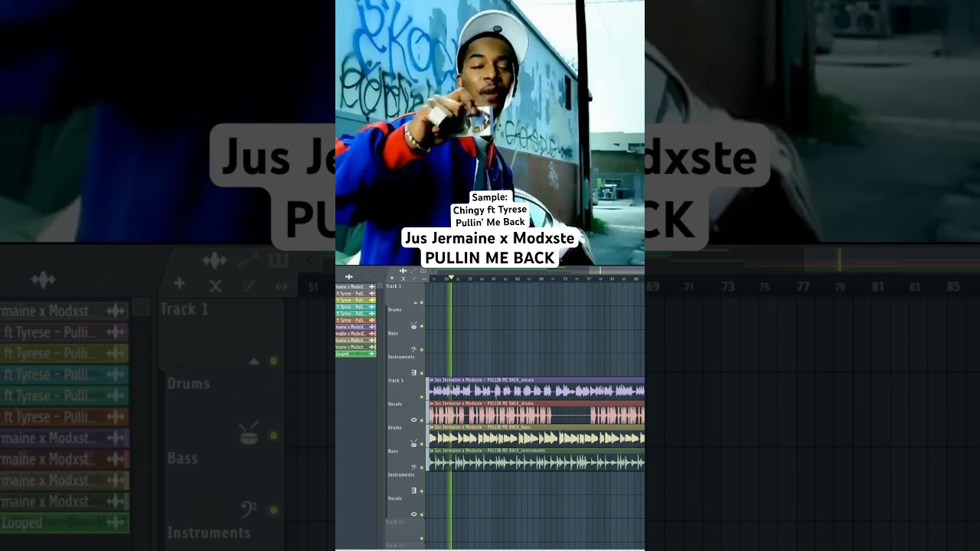This screenshot has height=551, width=980.
Task: Select the PULLIN ME BACK_instruments clip title bar
Action: (536, 451)
